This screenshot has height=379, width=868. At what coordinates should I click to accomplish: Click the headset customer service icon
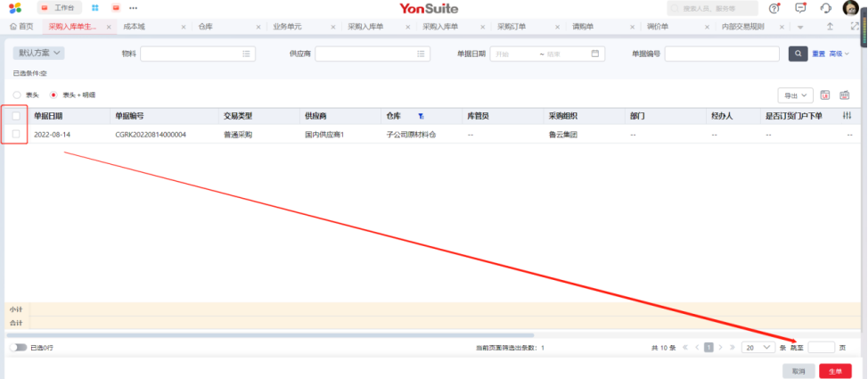(825, 8)
